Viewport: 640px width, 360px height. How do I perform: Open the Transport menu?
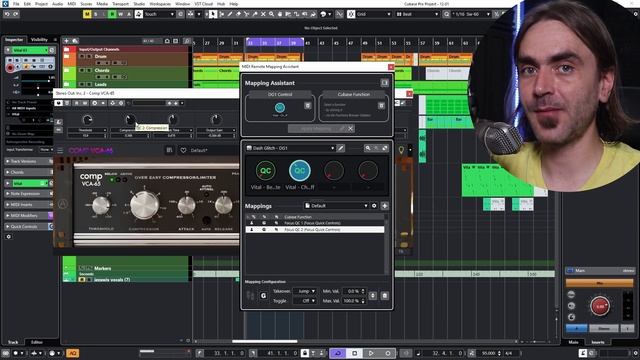pos(120,4)
